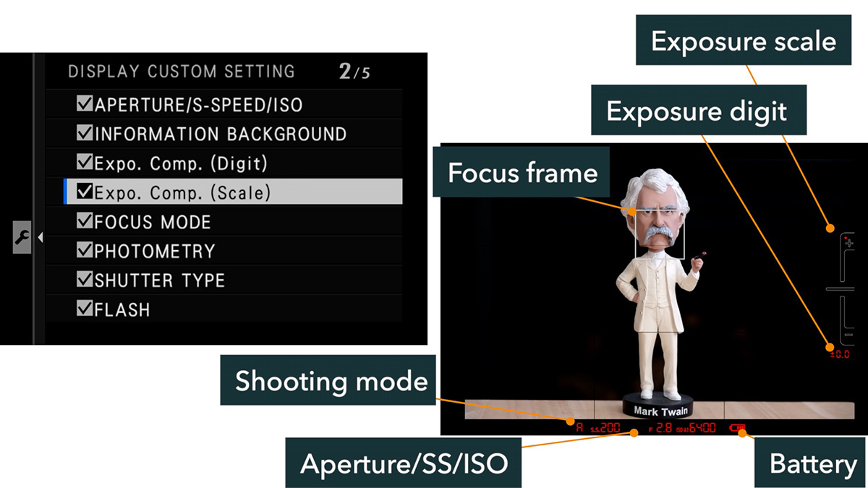Screen dimensions: 868x488
Task: Click the red ±0.0 exposure digit readout
Action: (840, 355)
